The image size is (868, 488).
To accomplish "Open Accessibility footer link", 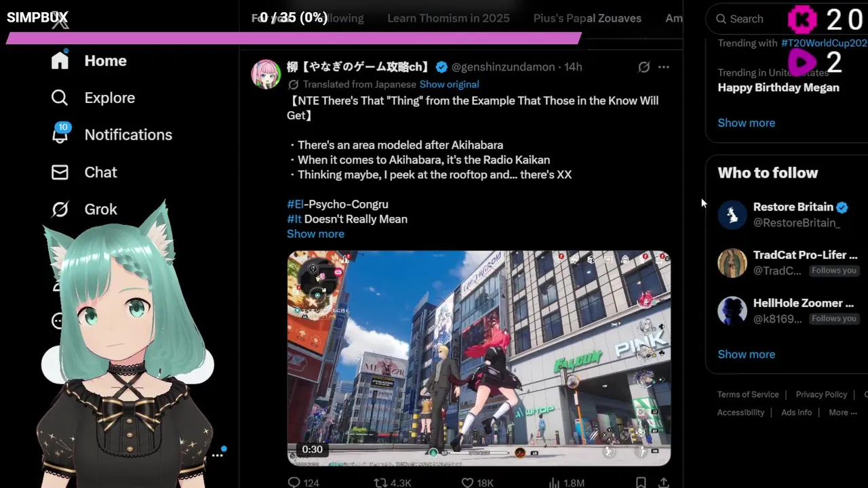I will pos(741,413).
